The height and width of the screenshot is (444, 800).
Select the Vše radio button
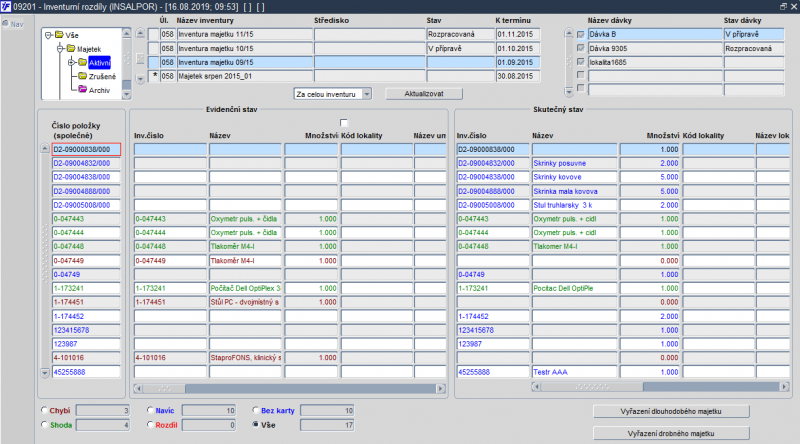pyautogui.click(x=256, y=425)
